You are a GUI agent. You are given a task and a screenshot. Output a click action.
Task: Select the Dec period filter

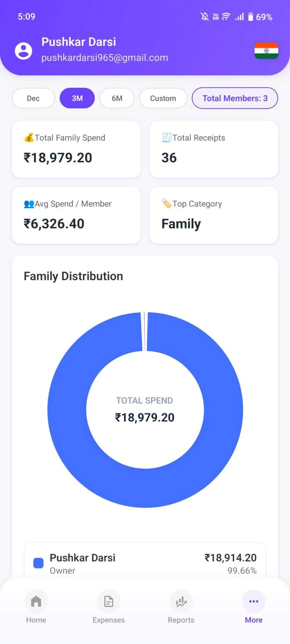click(x=34, y=98)
